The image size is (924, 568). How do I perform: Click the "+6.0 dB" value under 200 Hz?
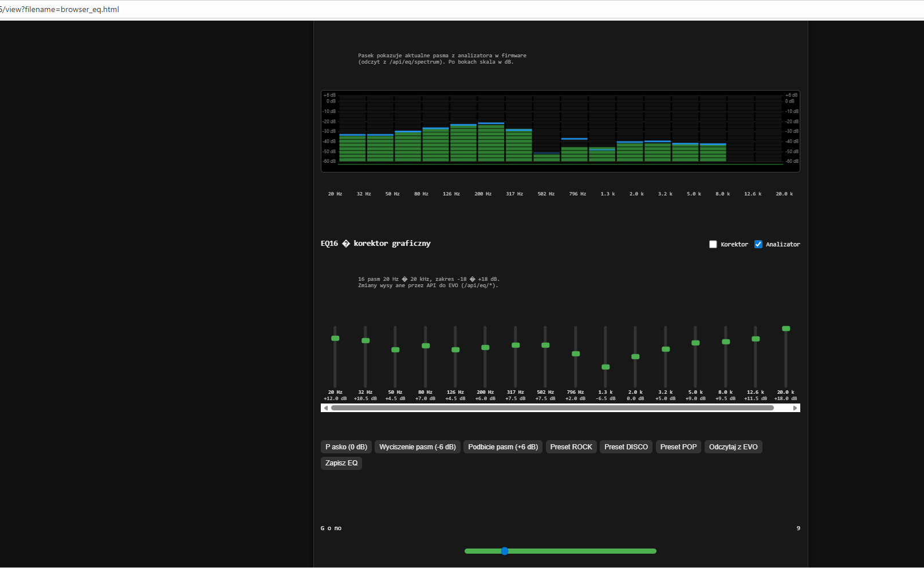tap(485, 399)
